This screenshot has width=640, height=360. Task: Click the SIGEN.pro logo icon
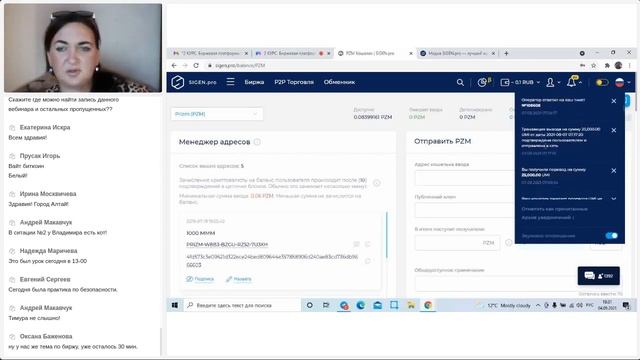click(178, 82)
